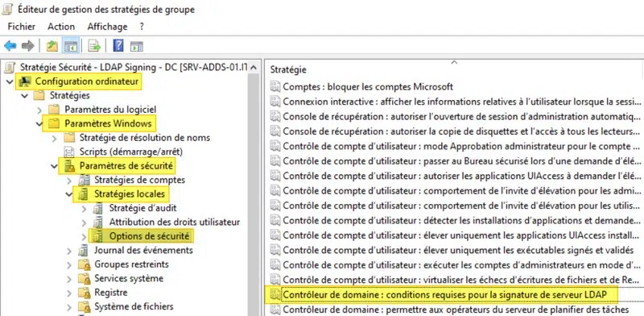Screen dimensions: 644x316
Task: Click the Forward arrow toolbar icon
Action: click(28, 46)
